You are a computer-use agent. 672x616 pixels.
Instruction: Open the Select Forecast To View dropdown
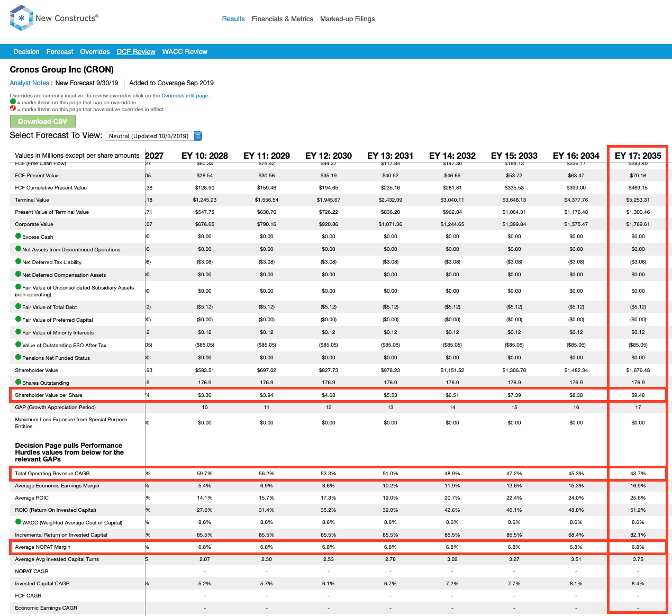coord(154,136)
